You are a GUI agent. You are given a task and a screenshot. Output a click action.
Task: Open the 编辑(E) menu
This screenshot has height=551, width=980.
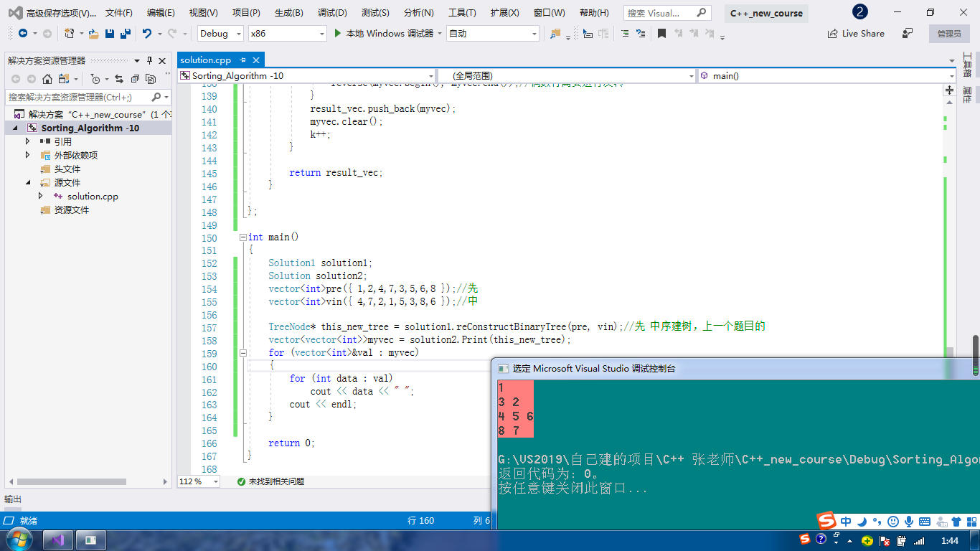coord(161,13)
